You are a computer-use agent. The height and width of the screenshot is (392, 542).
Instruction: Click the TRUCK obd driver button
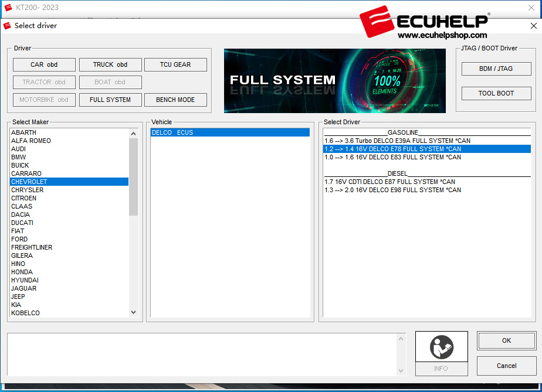(x=110, y=64)
